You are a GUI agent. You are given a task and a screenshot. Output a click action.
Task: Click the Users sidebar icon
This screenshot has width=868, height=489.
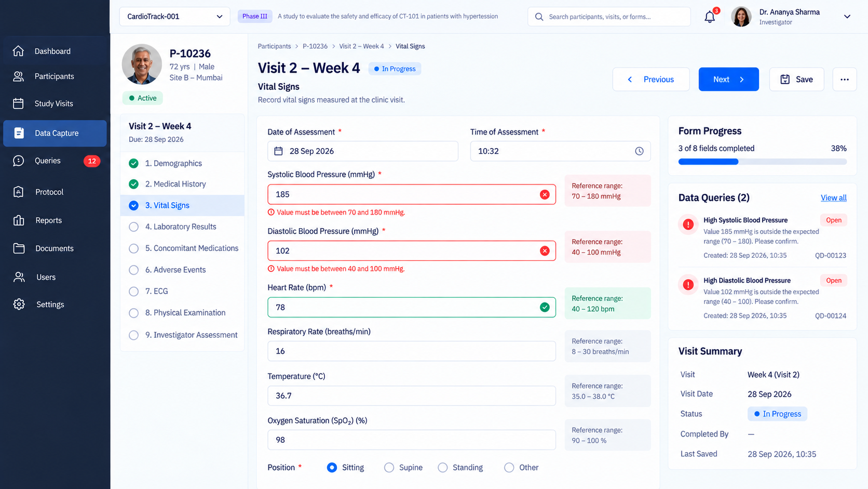(19, 277)
